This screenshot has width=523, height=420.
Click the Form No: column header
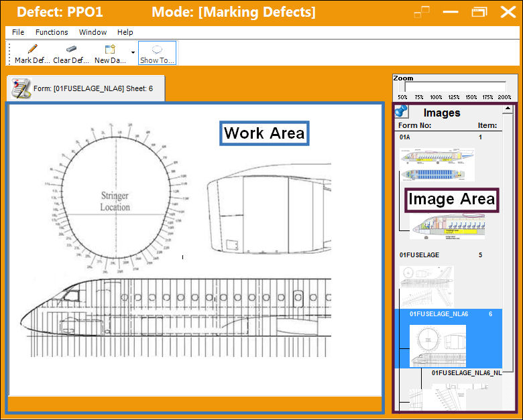coord(414,125)
